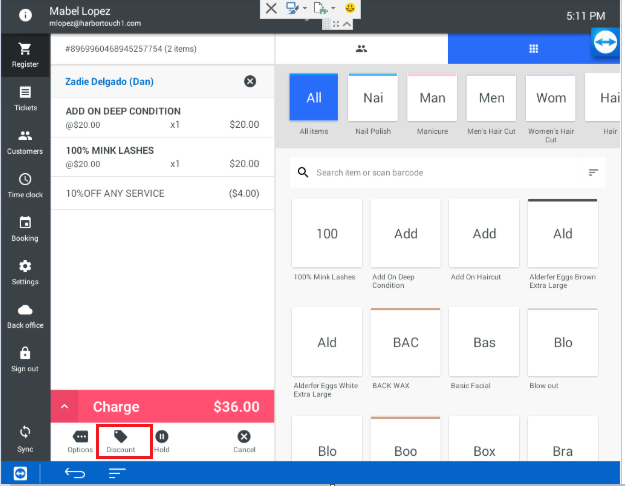
Task: Open the Time clock
Action: [x=25, y=185]
